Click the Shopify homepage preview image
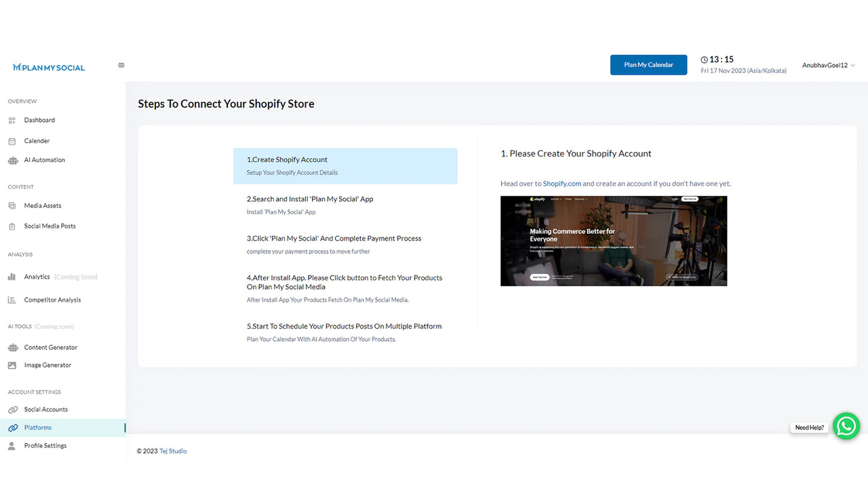 coord(614,241)
